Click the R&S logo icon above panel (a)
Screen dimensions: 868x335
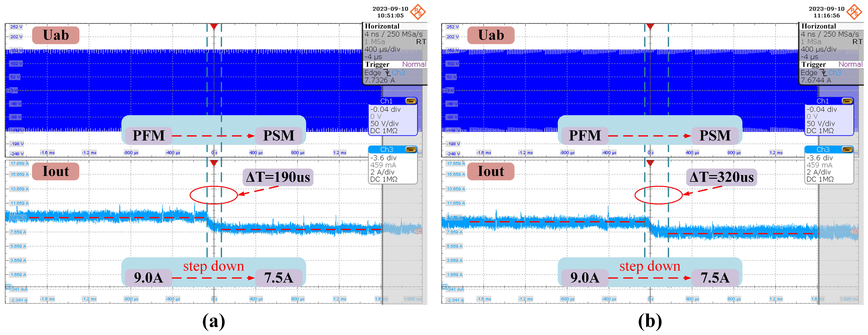click(x=418, y=12)
